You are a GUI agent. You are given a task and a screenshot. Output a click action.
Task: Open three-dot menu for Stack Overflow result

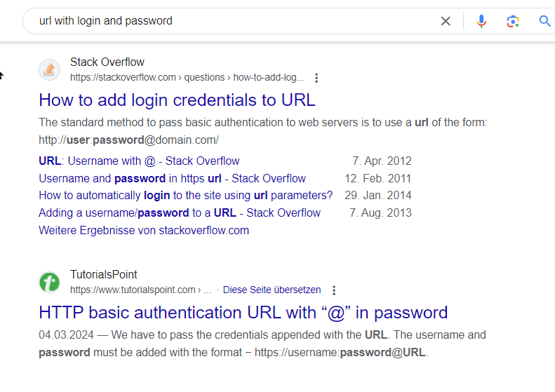point(316,78)
